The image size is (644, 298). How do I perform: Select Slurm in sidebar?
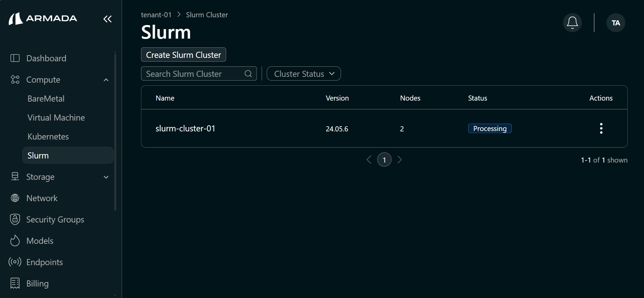point(68,155)
